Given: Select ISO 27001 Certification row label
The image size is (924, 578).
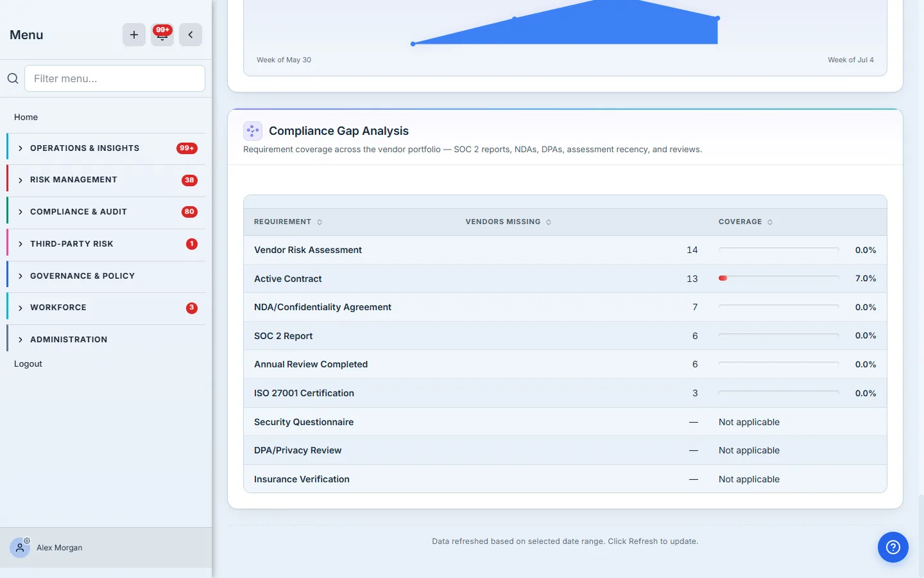Looking at the screenshot, I should [x=304, y=393].
